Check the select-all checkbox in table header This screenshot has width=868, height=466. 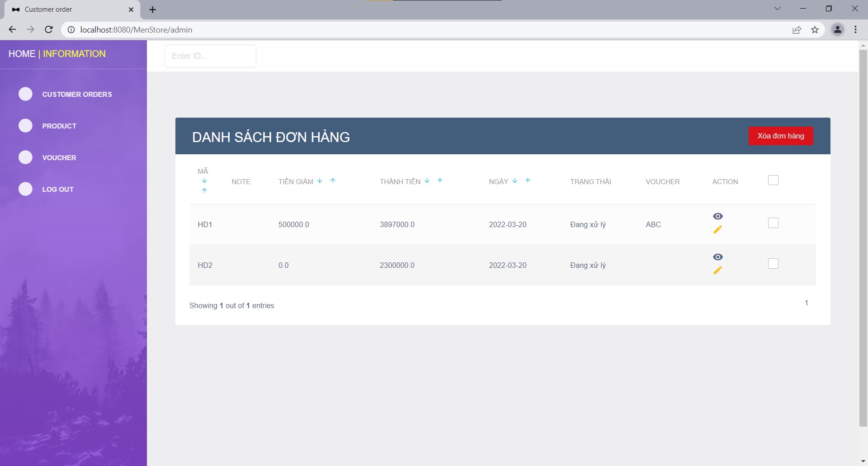pyautogui.click(x=773, y=180)
